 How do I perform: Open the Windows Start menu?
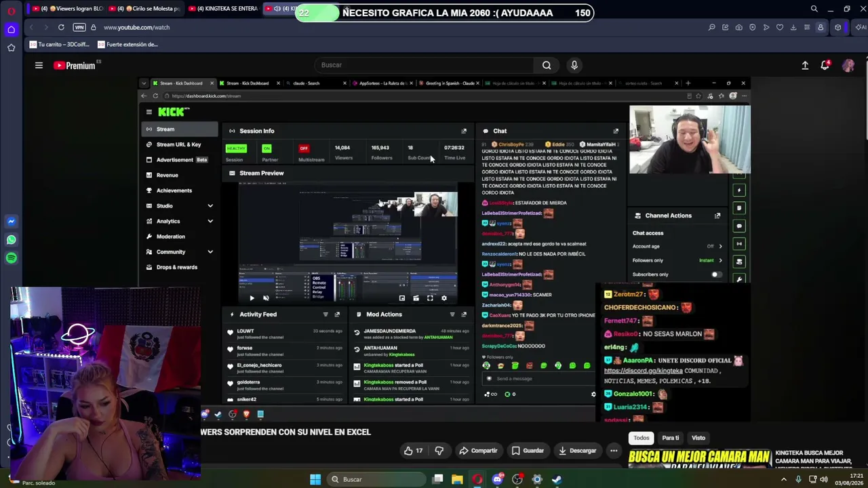315,479
